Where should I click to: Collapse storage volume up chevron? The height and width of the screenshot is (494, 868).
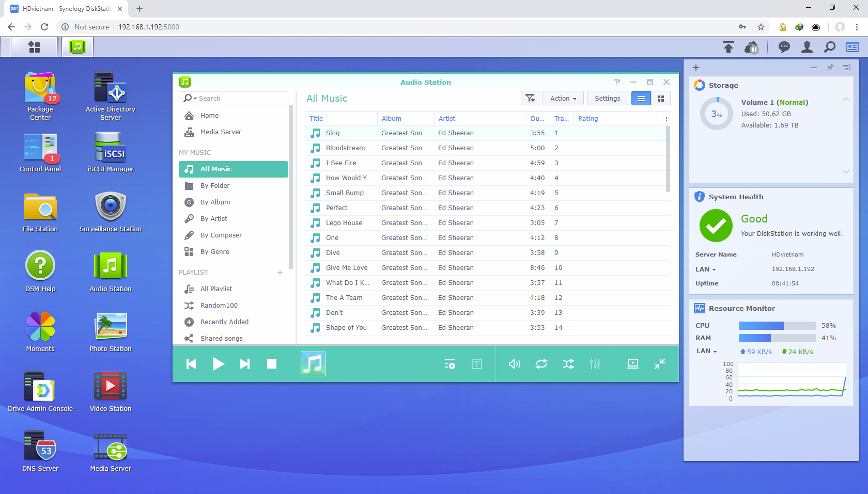(846, 99)
